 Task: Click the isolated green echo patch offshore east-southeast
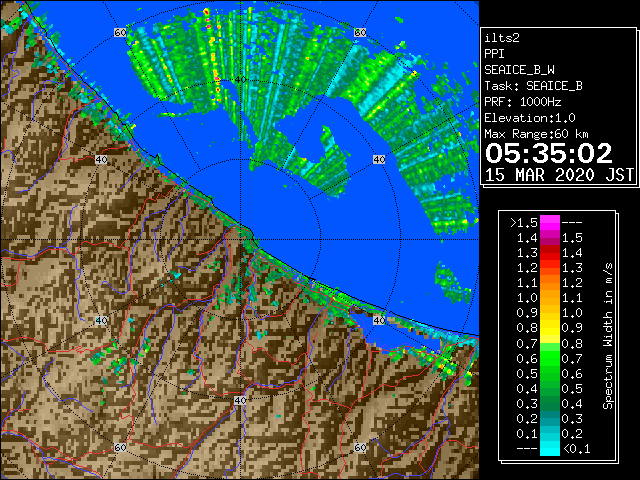point(452,283)
